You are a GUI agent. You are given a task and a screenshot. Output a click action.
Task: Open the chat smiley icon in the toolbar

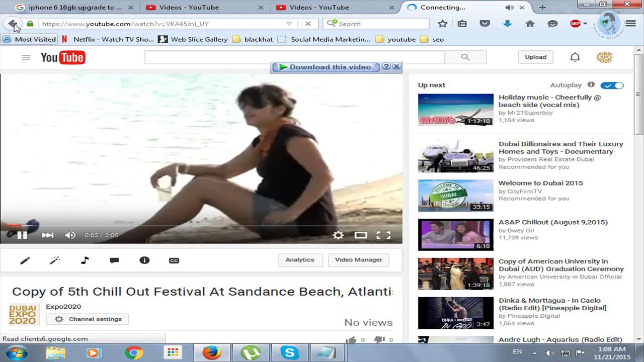[x=552, y=24]
